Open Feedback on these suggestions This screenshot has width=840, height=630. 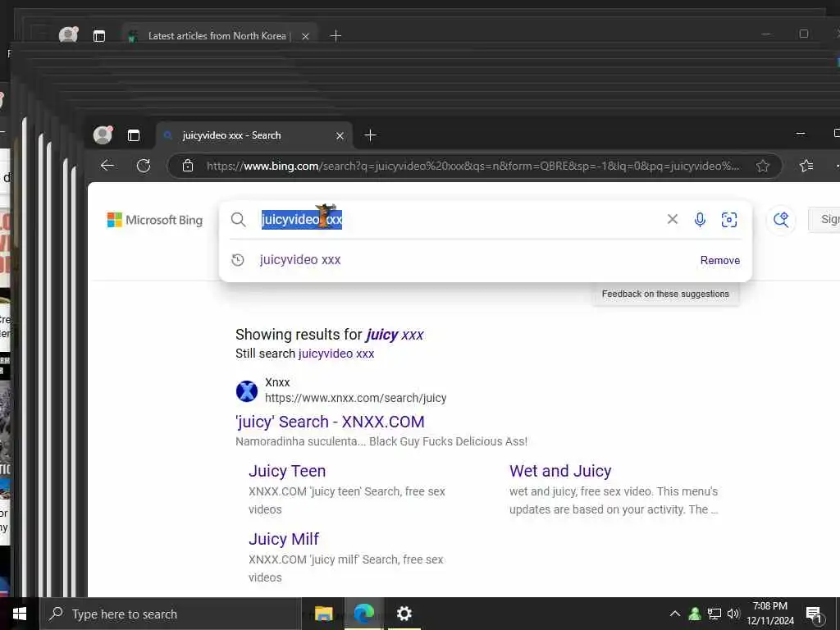pos(665,294)
